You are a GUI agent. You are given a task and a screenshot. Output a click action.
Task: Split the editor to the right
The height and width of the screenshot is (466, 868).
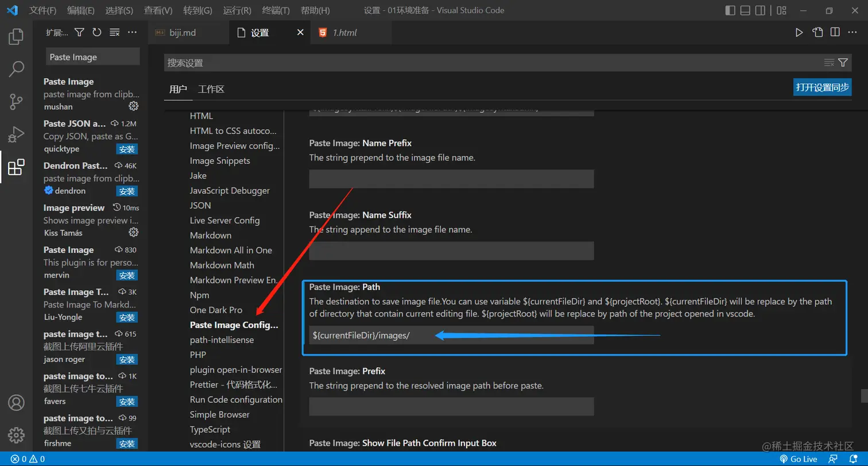point(835,33)
